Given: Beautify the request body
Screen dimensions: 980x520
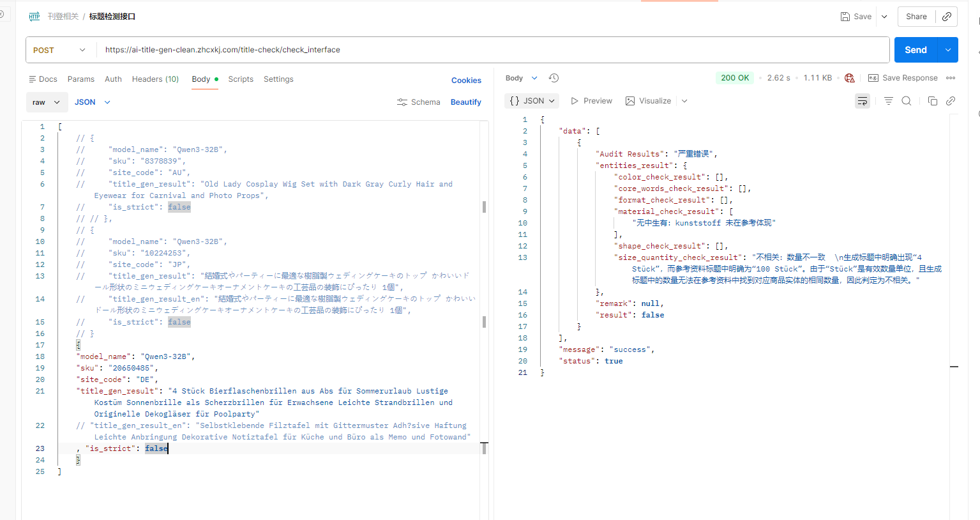Looking at the screenshot, I should (466, 102).
